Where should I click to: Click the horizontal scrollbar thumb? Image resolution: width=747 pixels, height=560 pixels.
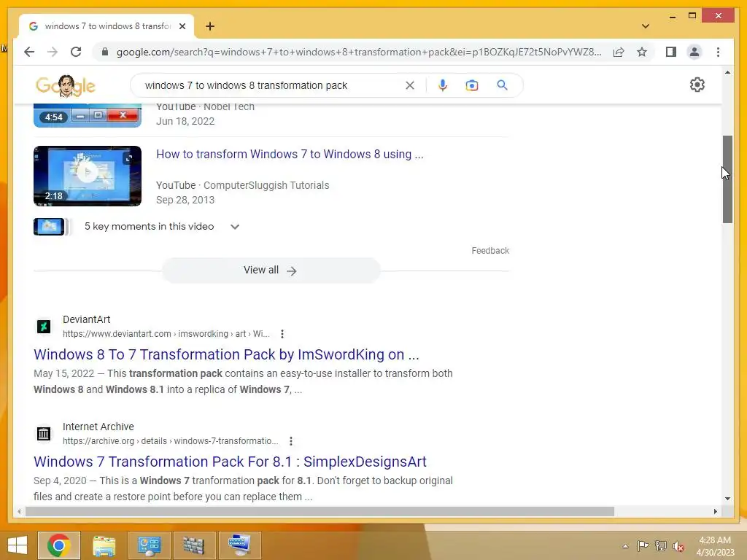click(x=320, y=511)
